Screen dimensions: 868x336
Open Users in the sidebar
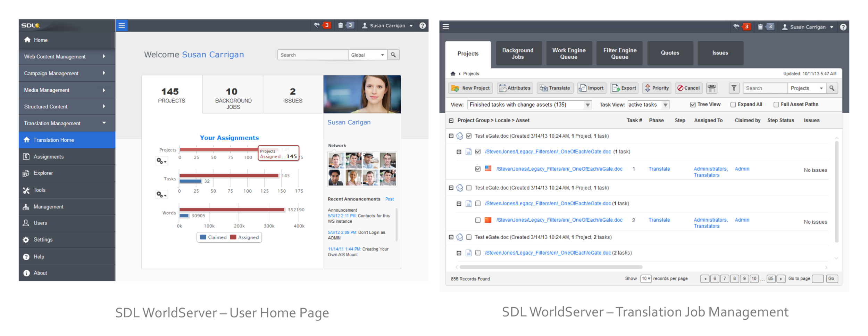tap(67, 223)
